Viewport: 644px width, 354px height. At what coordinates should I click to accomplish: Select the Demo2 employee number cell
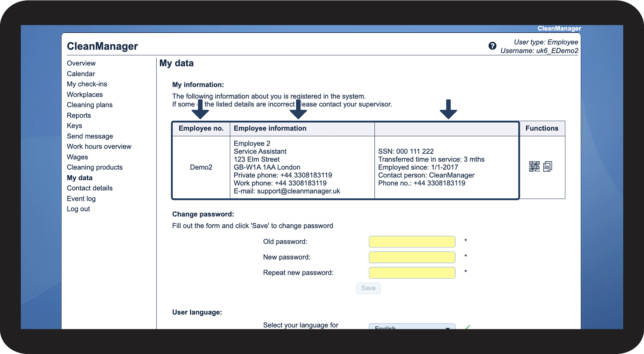[201, 167]
